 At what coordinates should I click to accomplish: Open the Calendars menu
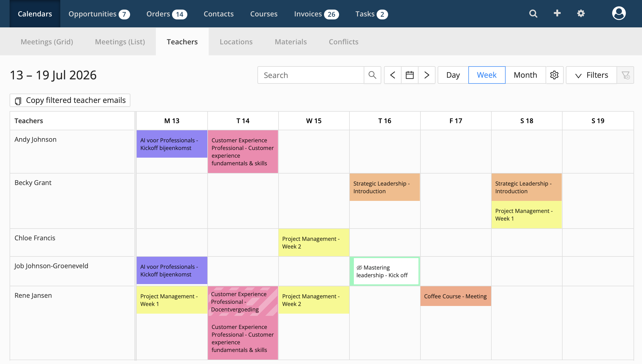point(35,14)
